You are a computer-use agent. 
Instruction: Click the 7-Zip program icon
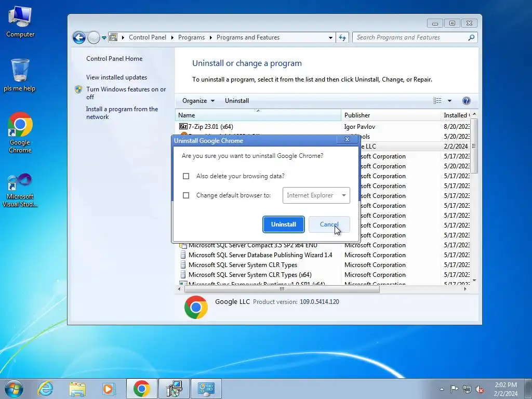[x=183, y=127]
